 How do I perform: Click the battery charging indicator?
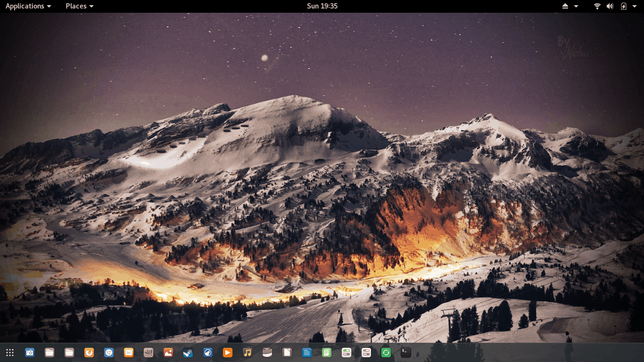click(x=624, y=6)
